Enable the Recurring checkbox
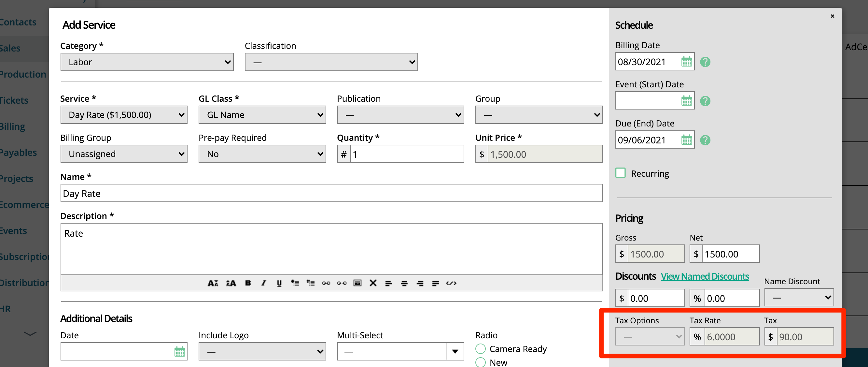 tap(620, 173)
